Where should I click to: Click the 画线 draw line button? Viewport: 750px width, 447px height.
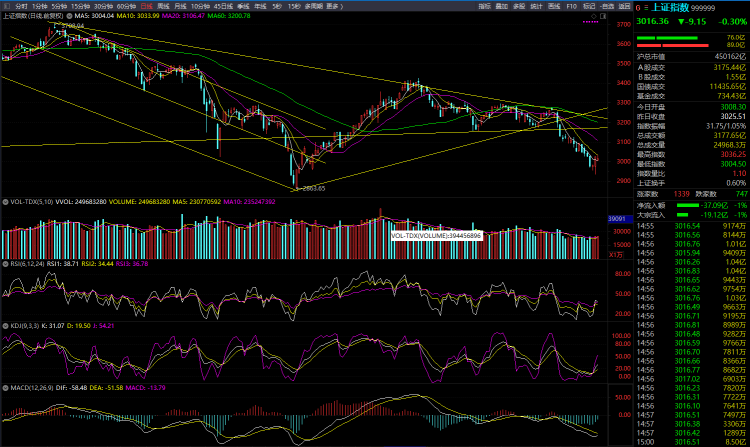554,6
